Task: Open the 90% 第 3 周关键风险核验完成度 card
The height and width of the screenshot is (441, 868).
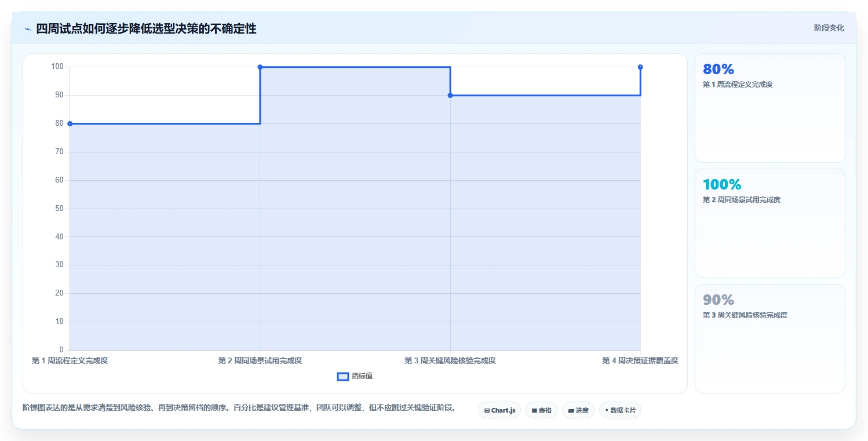Action: 769,338
